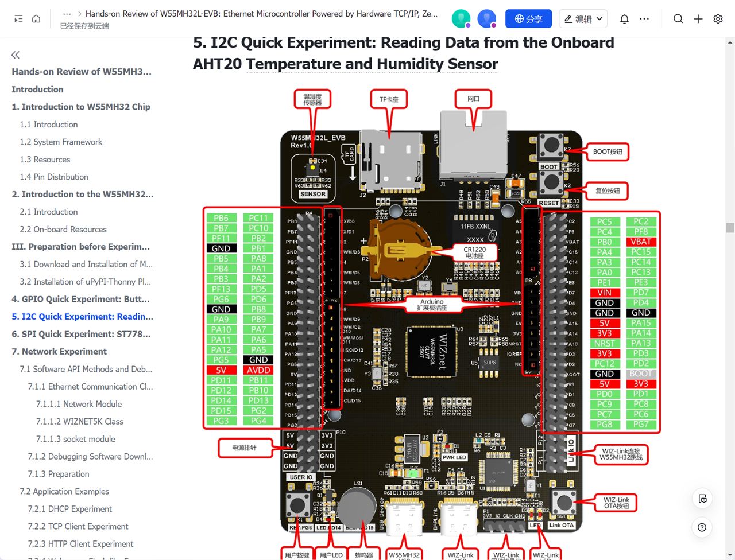Select 1.2 System Framework in outline
The image size is (735, 560).
(x=61, y=142)
